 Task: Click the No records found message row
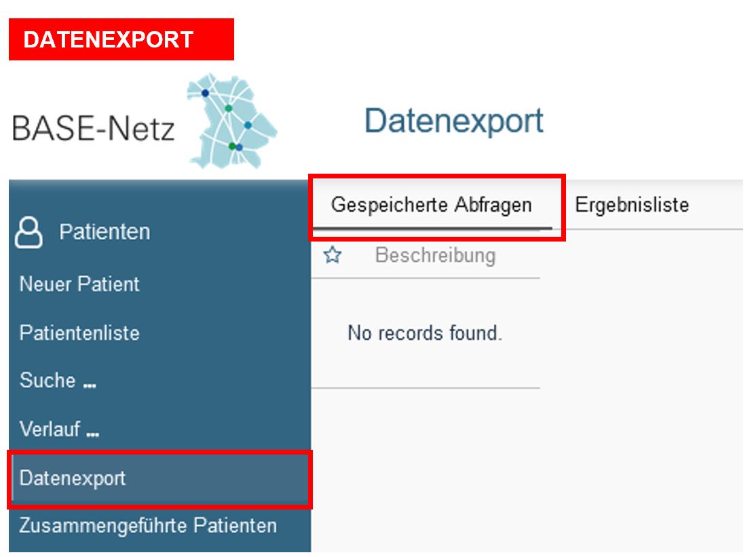426,333
